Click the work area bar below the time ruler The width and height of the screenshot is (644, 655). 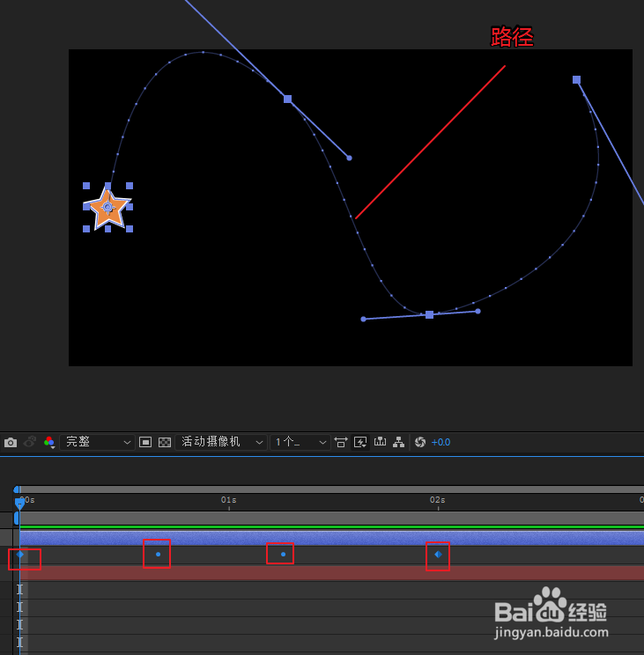[x=331, y=519]
